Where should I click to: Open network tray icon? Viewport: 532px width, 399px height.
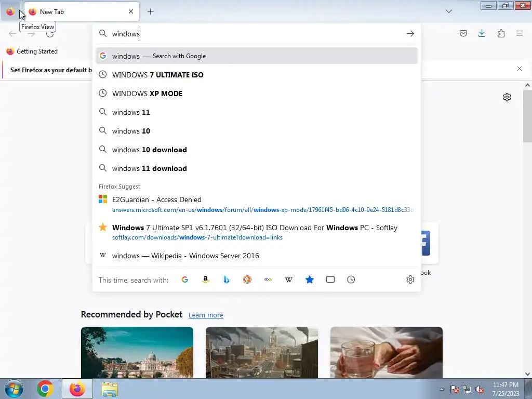467,389
